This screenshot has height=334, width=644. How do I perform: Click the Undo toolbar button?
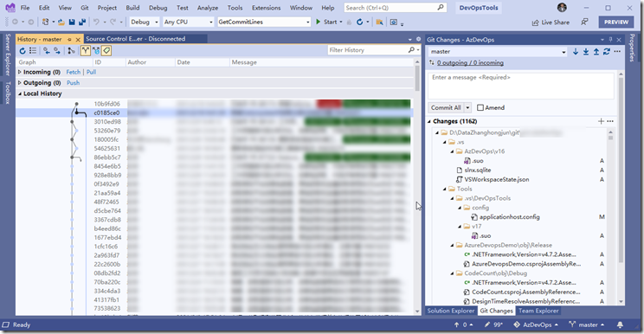96,22
